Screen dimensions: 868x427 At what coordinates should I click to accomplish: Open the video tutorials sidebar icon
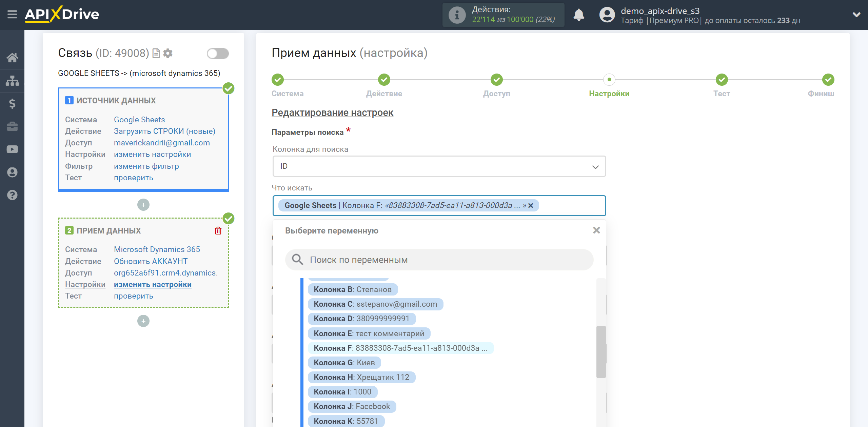pos(12,149)
